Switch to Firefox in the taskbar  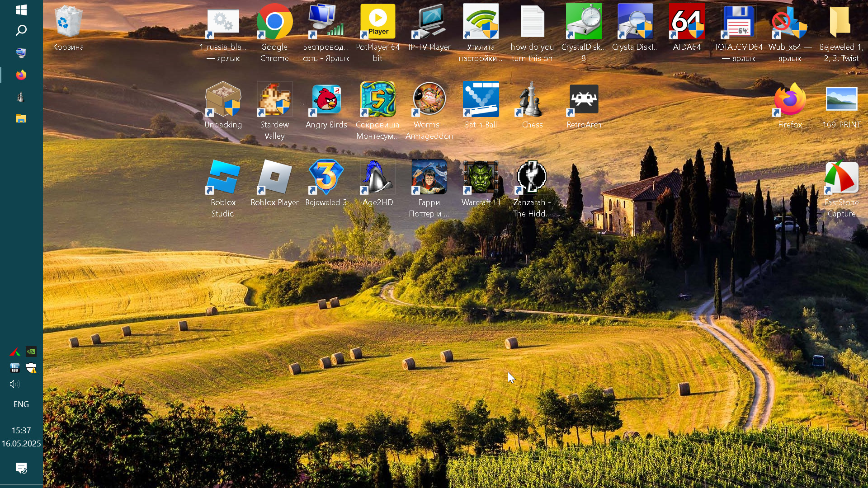click(21, 75)
